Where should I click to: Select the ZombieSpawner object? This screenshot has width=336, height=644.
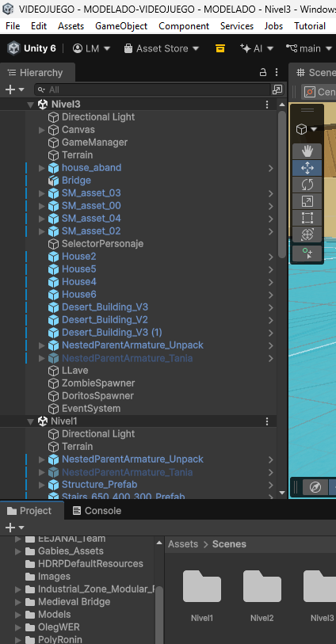point(98,383)
